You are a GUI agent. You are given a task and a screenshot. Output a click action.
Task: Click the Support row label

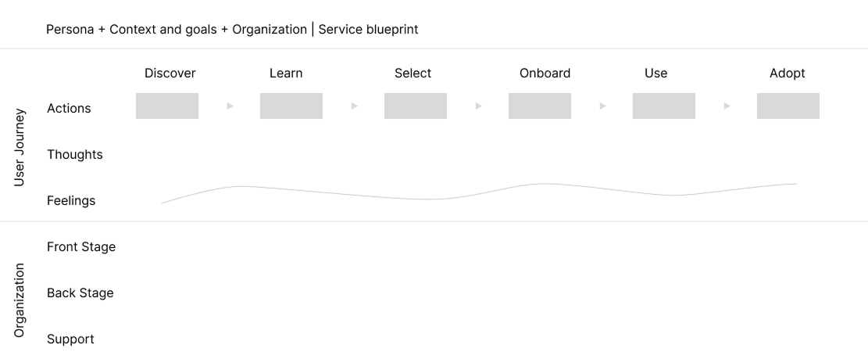(70, 339)
